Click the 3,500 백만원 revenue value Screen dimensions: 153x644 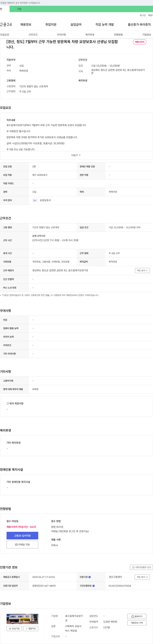pos(110,622)
